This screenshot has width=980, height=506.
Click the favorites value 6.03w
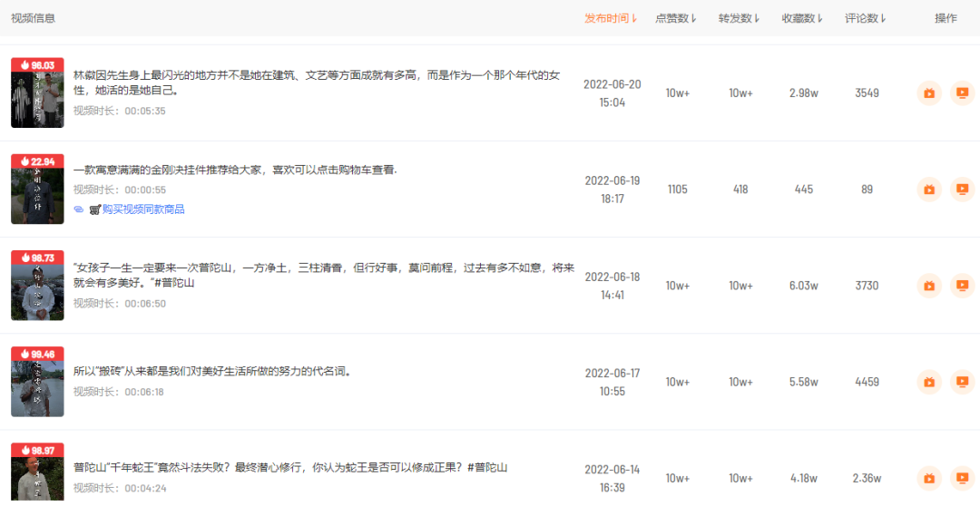click(x=804, y=286)
